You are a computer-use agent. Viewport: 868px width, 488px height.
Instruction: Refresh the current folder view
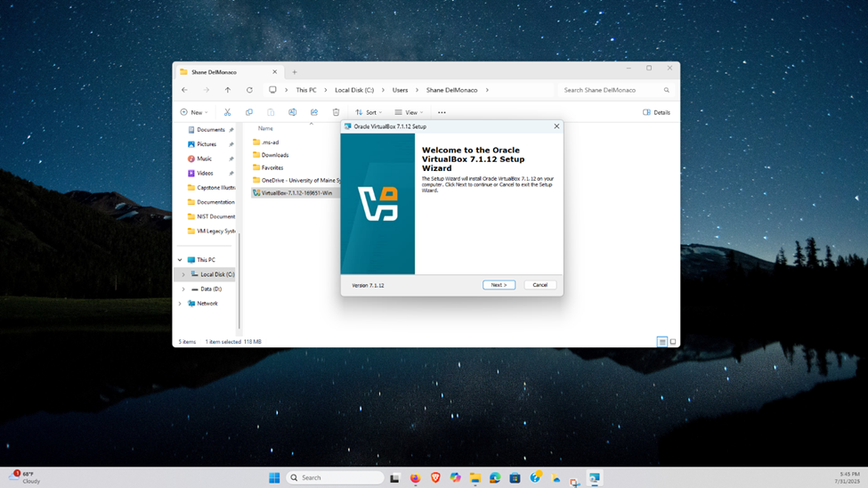coord(249,90)
